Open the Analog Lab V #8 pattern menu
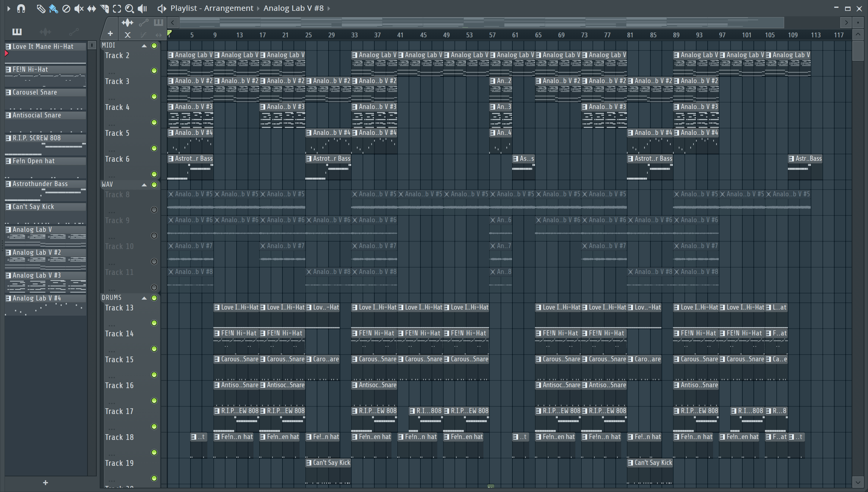 pos(294,8)
